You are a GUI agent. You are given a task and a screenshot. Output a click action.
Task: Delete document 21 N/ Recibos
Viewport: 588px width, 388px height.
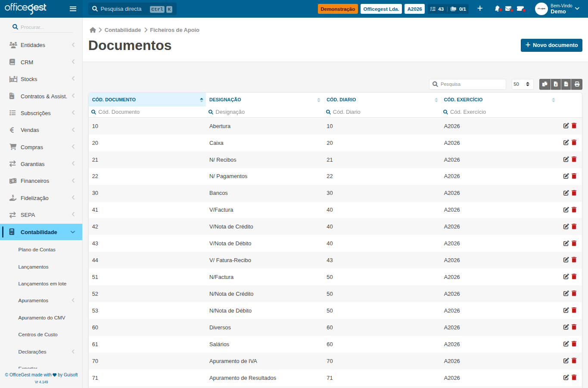pyautogui.click(x=574, y=160)
